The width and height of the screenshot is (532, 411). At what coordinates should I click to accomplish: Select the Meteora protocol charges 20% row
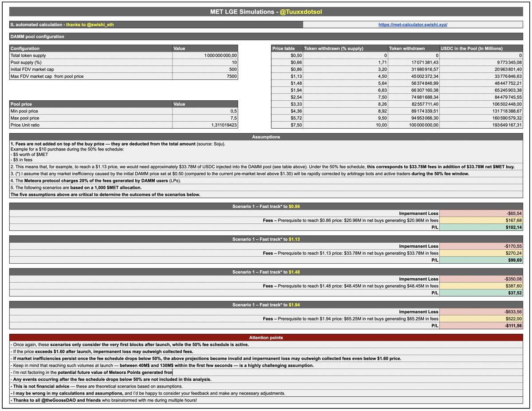266,181
